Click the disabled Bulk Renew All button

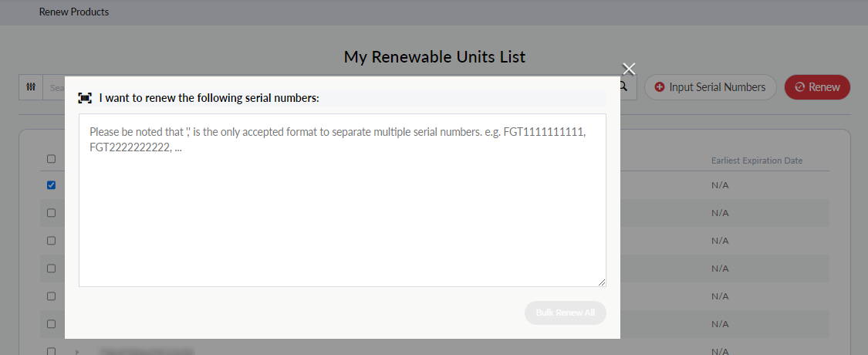pos(566,313)
